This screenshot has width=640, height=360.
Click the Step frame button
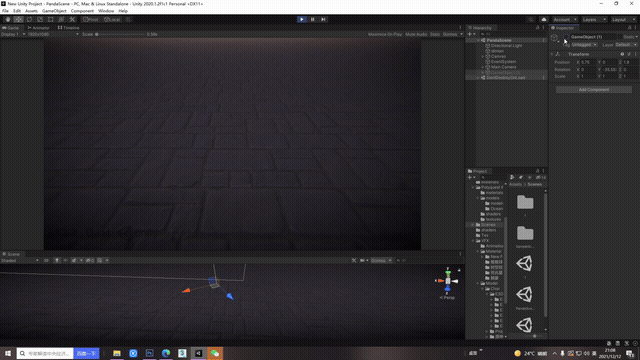pos(323,19)
